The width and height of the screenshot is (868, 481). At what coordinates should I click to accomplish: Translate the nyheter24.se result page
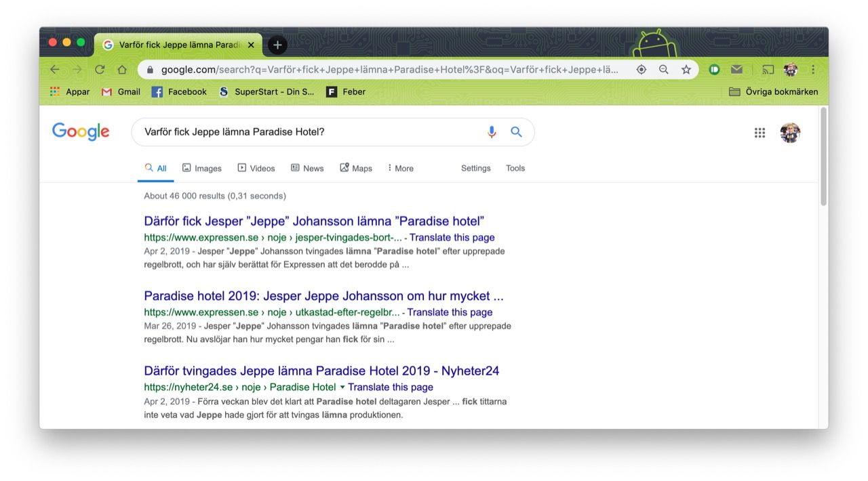click(391, 388)
